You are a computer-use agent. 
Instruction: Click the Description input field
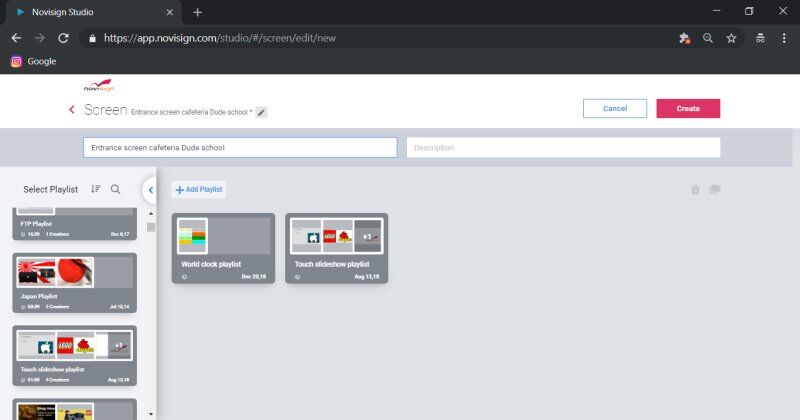tap(563, 147)
